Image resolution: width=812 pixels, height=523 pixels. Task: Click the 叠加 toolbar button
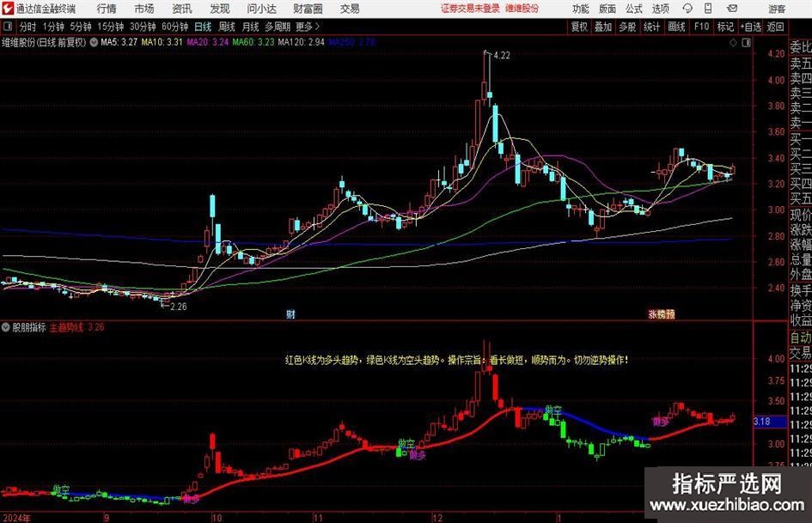pyautogui.click(x=603, y=27)
